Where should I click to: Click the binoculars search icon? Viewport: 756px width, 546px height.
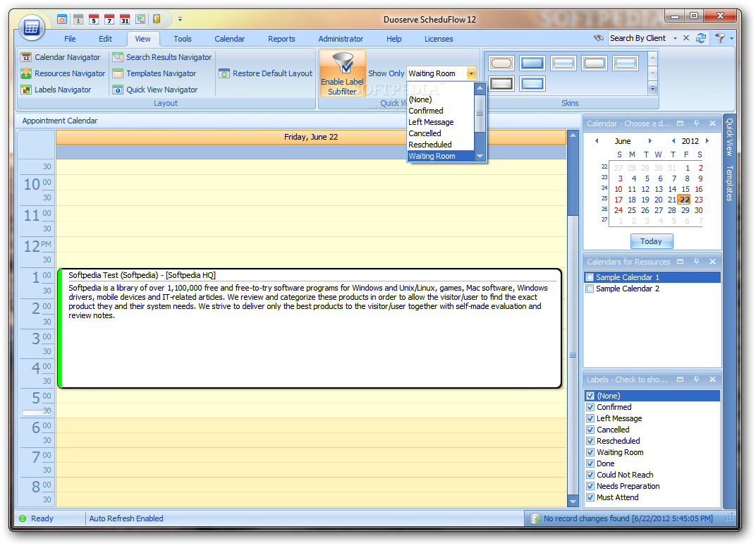tap(598, 38)
